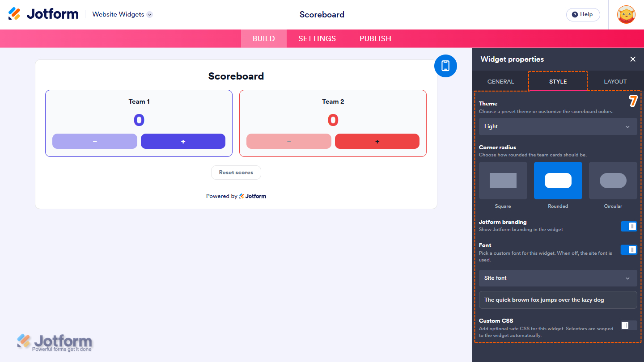The width and height of the screenshot is (644, 362).
Task: Toggle the mobile preview icon
Action: (445, 66)
